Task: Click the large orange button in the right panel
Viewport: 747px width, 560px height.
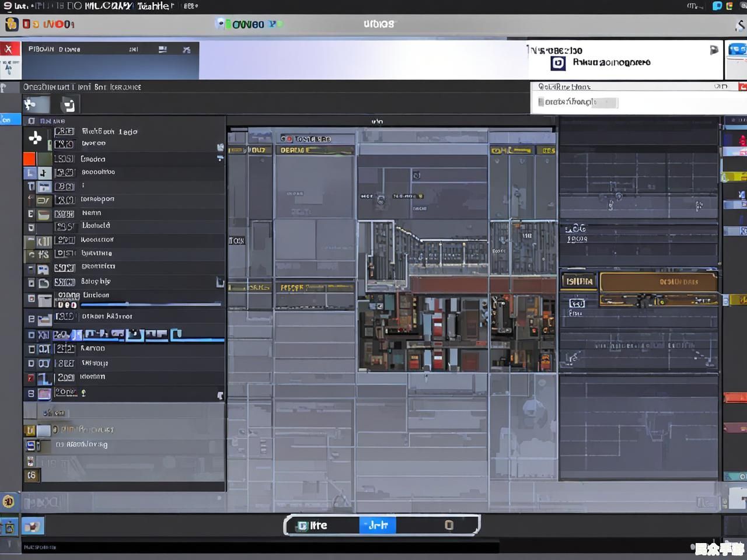Action: [x=658, y=282]
